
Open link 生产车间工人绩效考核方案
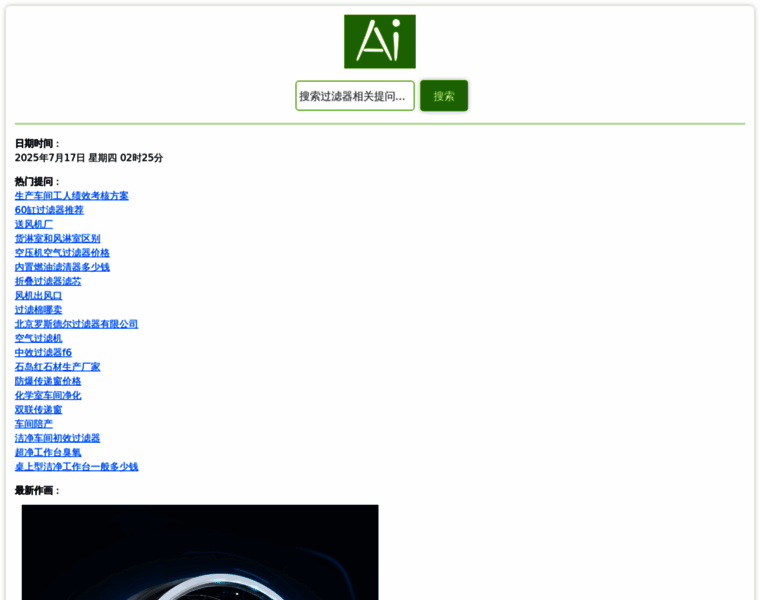71,196
